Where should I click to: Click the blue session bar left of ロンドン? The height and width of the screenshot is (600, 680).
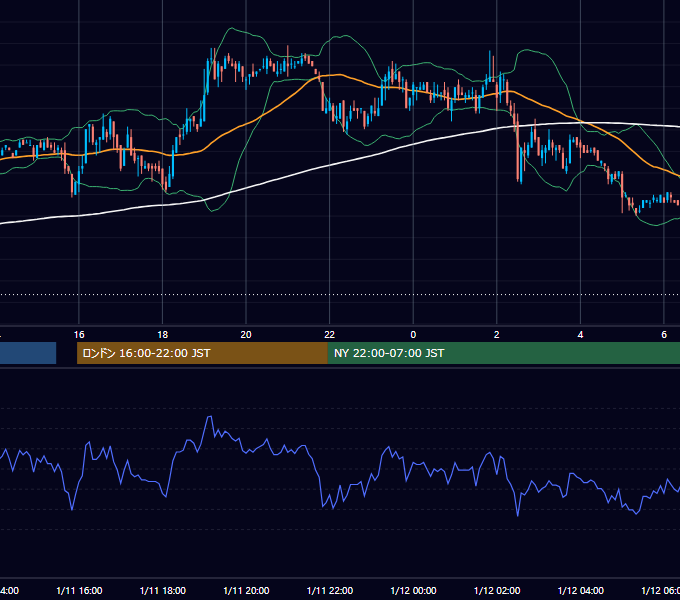[x=28, y=353]
